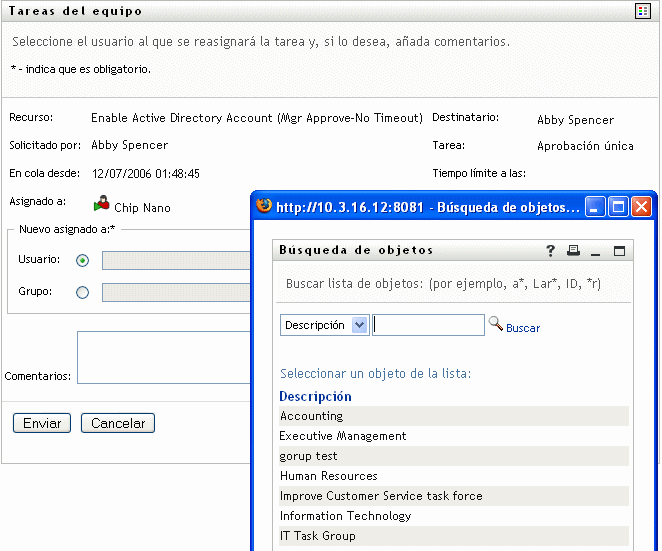Viewport: 662px width, 551px height.
Task: Select the Usuario radio button
Action: (x=82, y=261)
